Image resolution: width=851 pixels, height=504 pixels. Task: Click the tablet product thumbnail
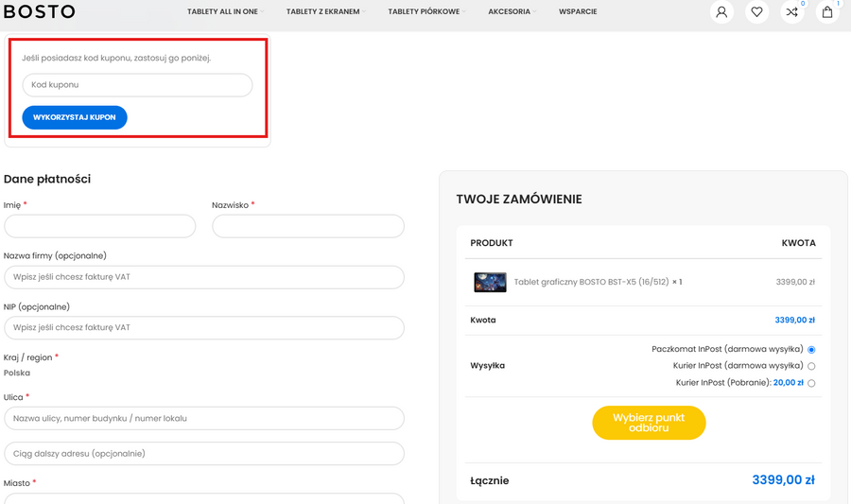coord(490,282)
